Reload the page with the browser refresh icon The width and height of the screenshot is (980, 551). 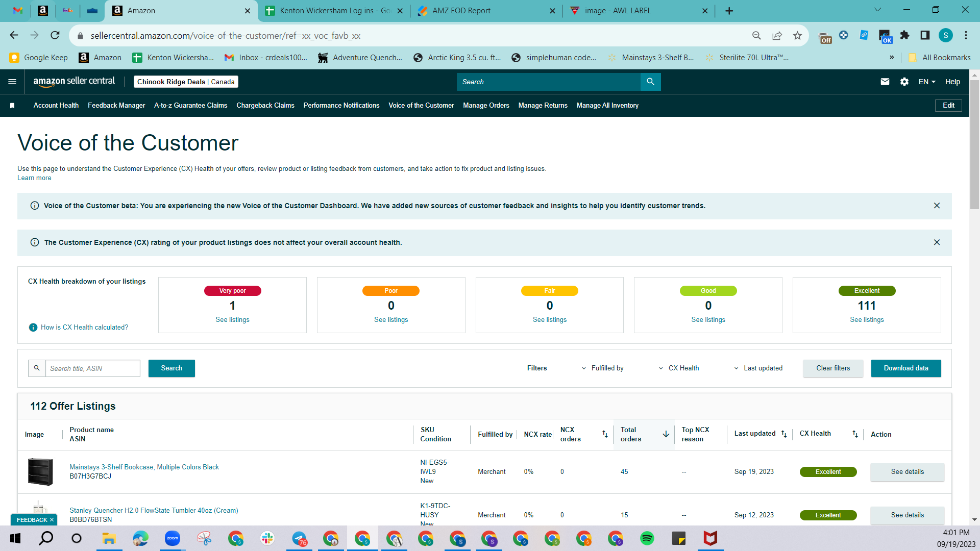[x=55, y=35]
